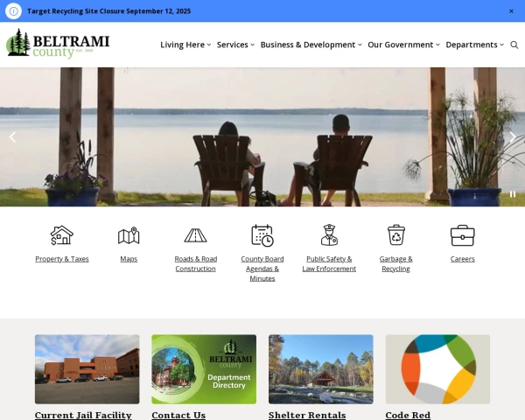This screenshot has width=525, height=420.
Task: Go to the previous slide arrow
Action: [12, 137]
